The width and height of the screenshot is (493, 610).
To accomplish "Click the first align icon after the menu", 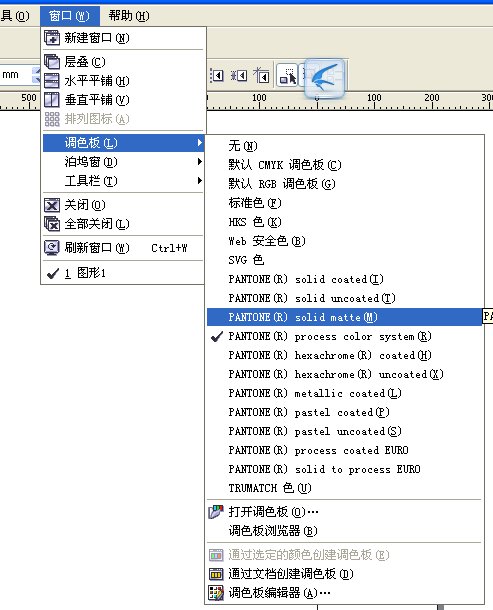I will coord(217,75).
